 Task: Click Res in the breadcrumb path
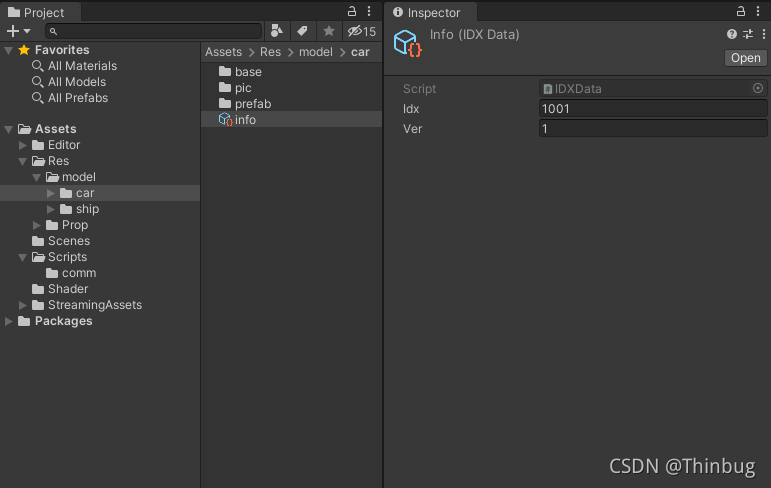pyautogui.click(x=270, y=52)
